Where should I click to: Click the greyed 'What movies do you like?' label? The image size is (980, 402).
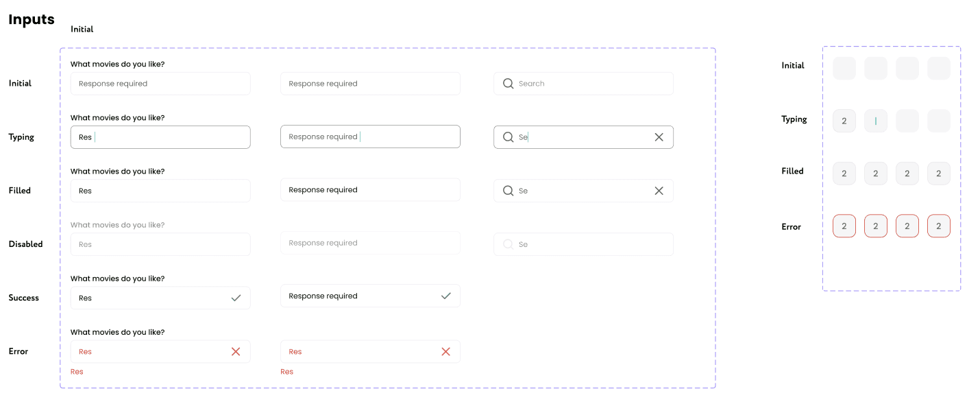[x=117, y=225]
